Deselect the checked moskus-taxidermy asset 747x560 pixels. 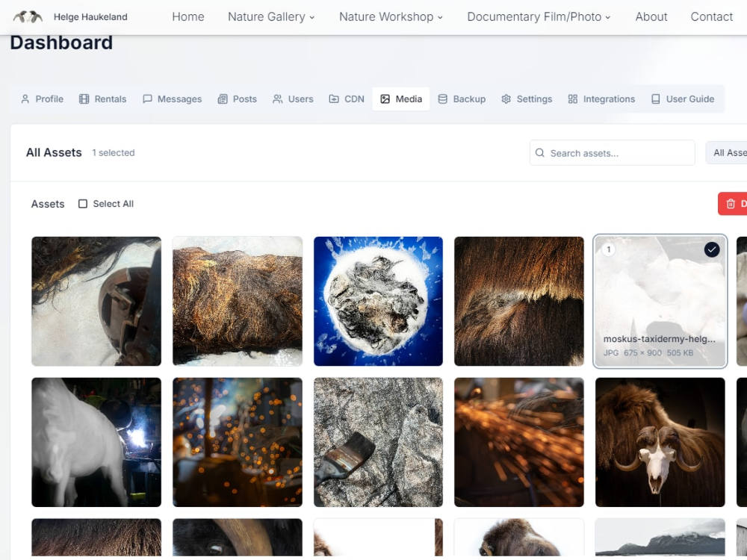click(712, 249)
